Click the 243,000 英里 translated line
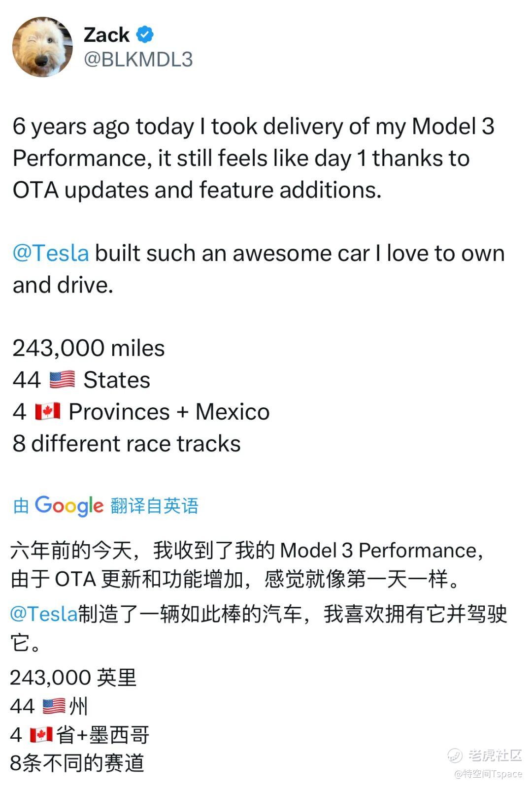The image size is (532, 786). point(73,678)
